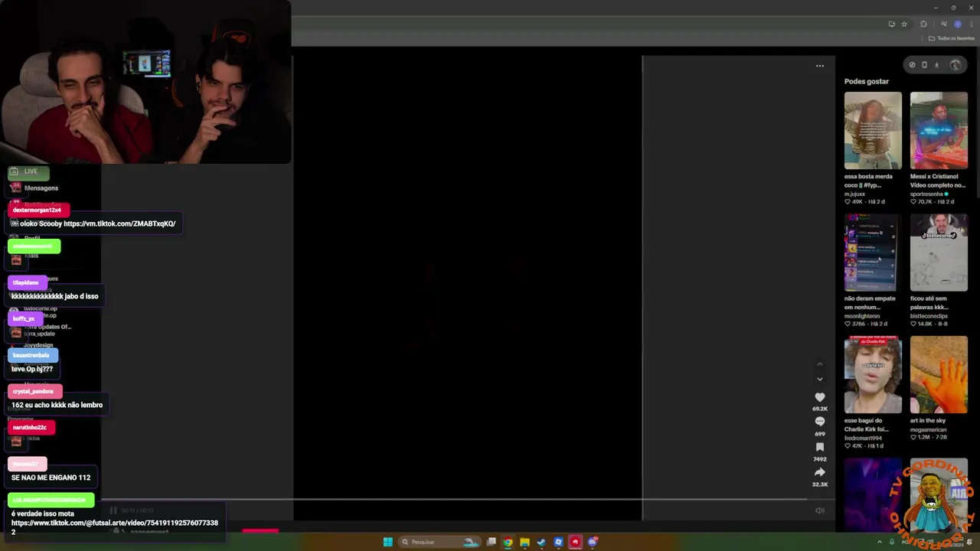
Task: Click the download app icon in top pill
Action: pos(936,65)
